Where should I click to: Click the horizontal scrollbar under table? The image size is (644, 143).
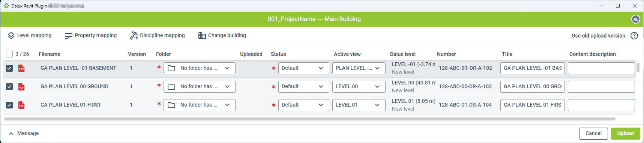[x=310, y=119]
